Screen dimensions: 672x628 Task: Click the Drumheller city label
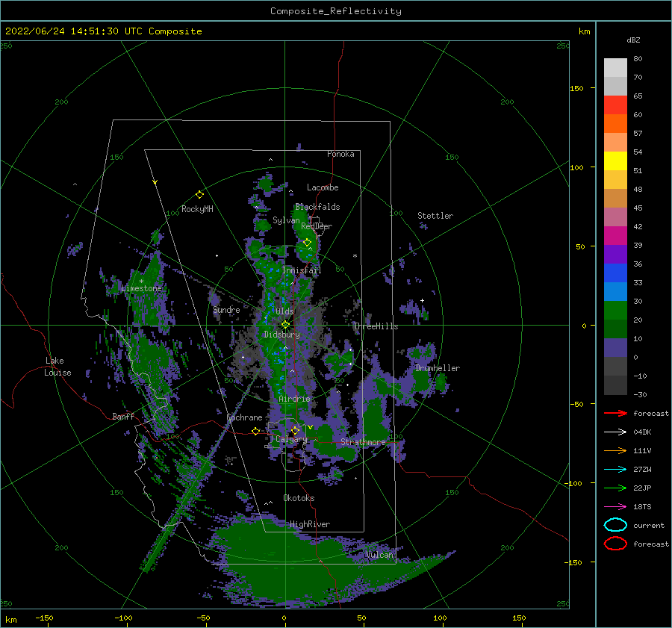pos(438,368)
